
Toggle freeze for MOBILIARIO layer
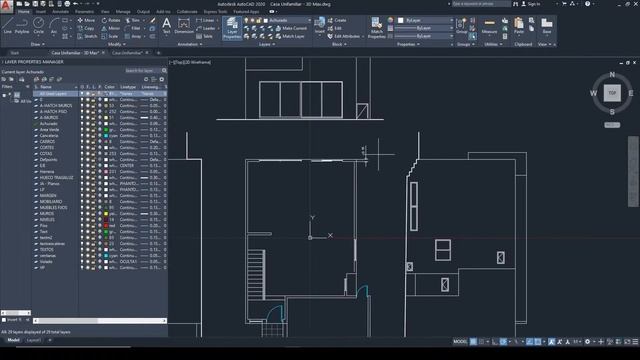(88, 202)
